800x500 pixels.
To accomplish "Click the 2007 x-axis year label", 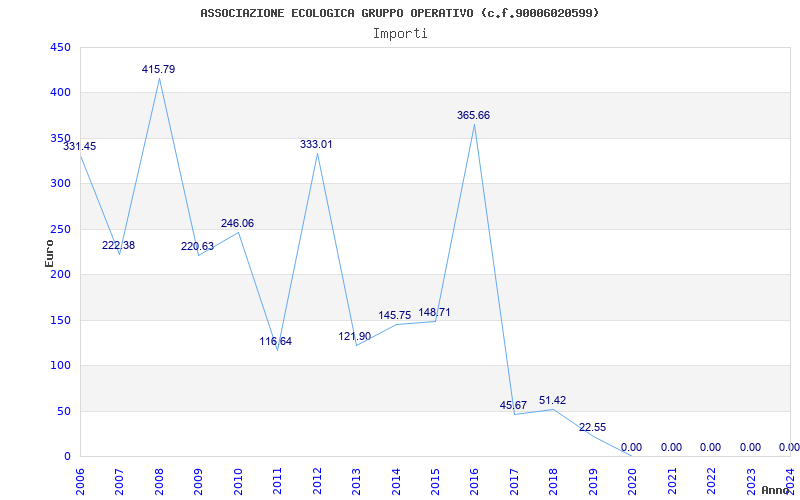I will tap(119, 481).
